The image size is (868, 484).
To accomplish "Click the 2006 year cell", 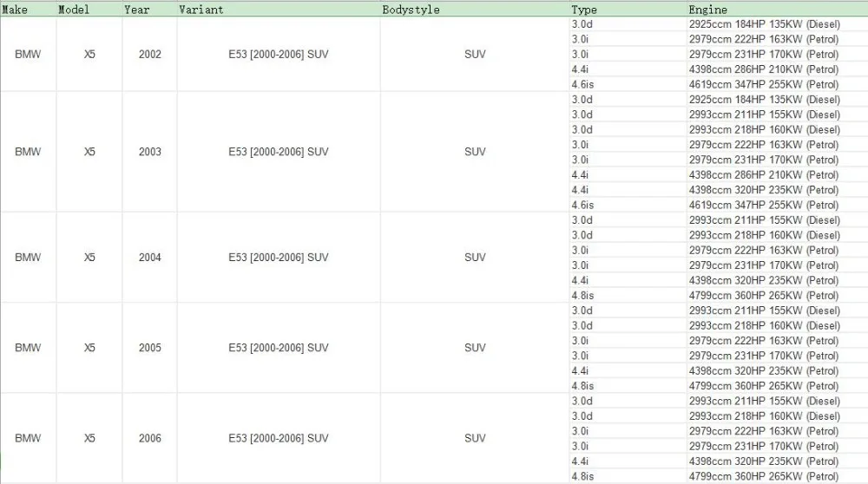I will pyautogui.click(x=150, y=438).
